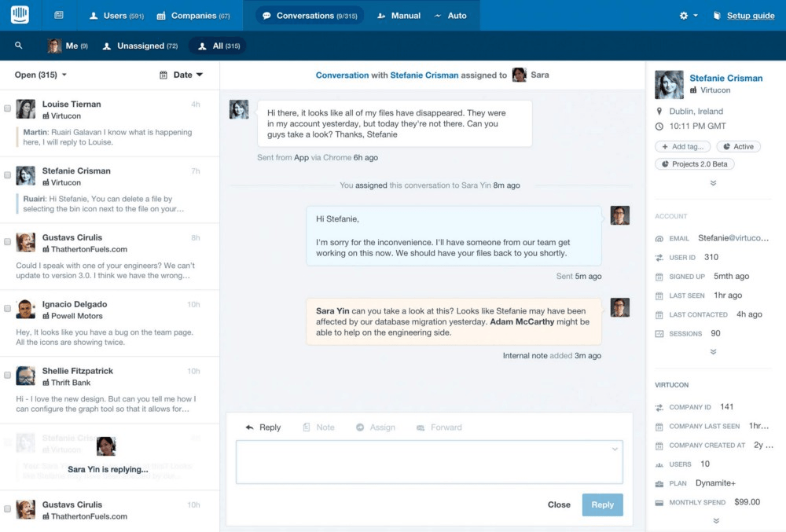Expand the Account details chevron
This screenshot has width=786, height=532.
point(714,352)
